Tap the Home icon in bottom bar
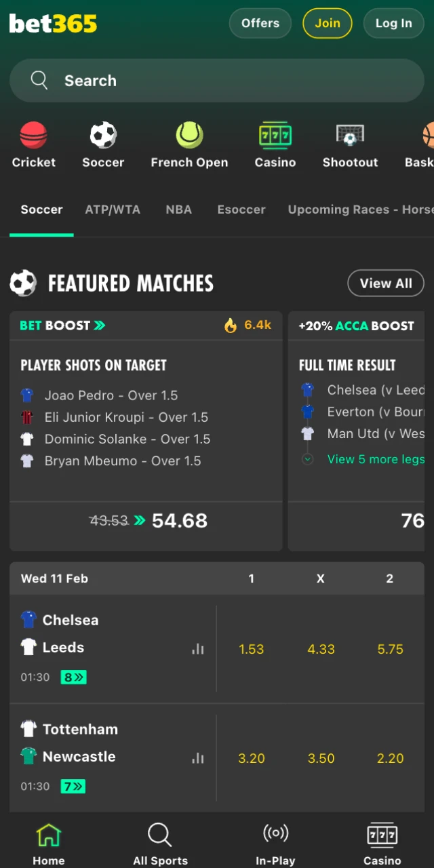434x868 pixels. pyautogui.click(x=48, y=841)
